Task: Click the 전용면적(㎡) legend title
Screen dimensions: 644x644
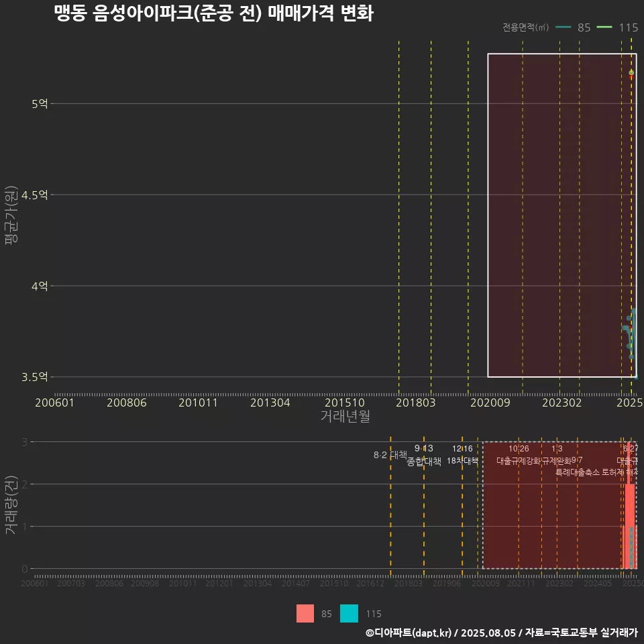Action: [x=526, y=28]
